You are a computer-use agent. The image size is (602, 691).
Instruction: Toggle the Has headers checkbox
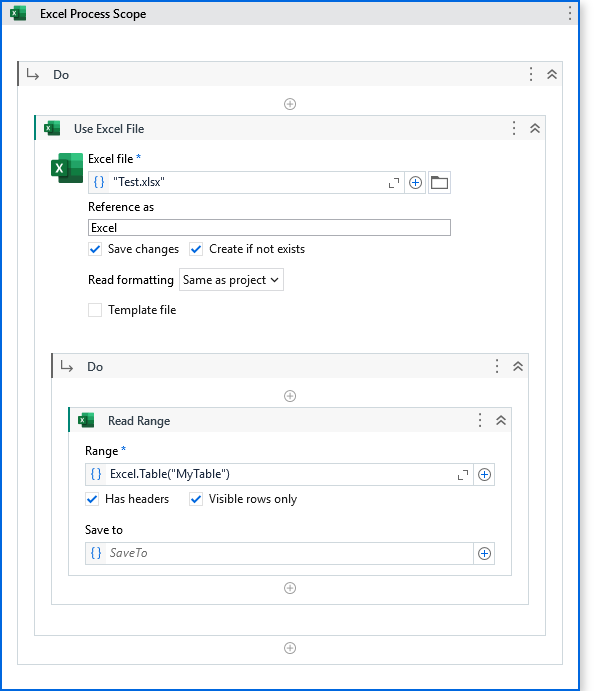pos(93,499)
